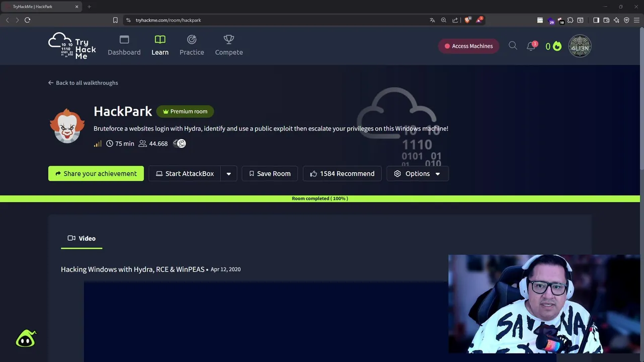Click the Apr 12, 2020 date text

coord(225,269)
